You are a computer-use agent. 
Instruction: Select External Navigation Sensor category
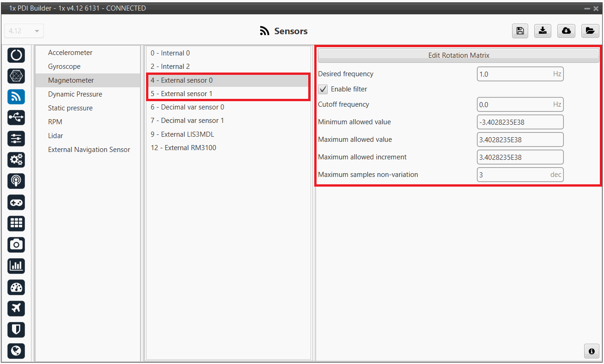[x=89, y=150]
